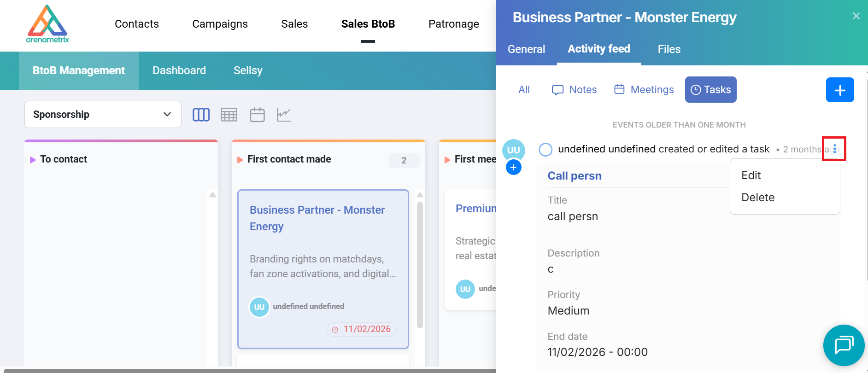
Task: Go to the Campaigns section
Action: 220,24
